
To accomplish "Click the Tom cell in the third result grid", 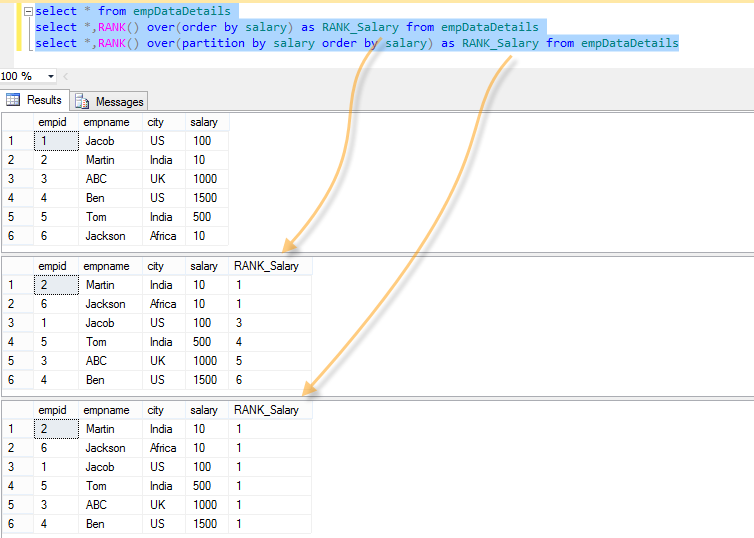I will (110, 486).
